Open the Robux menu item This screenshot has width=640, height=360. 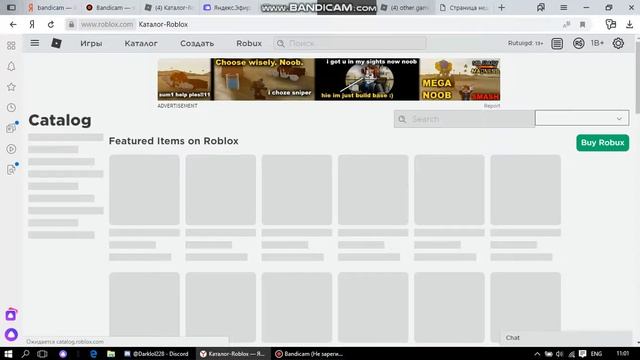click(x=249, y=43)
